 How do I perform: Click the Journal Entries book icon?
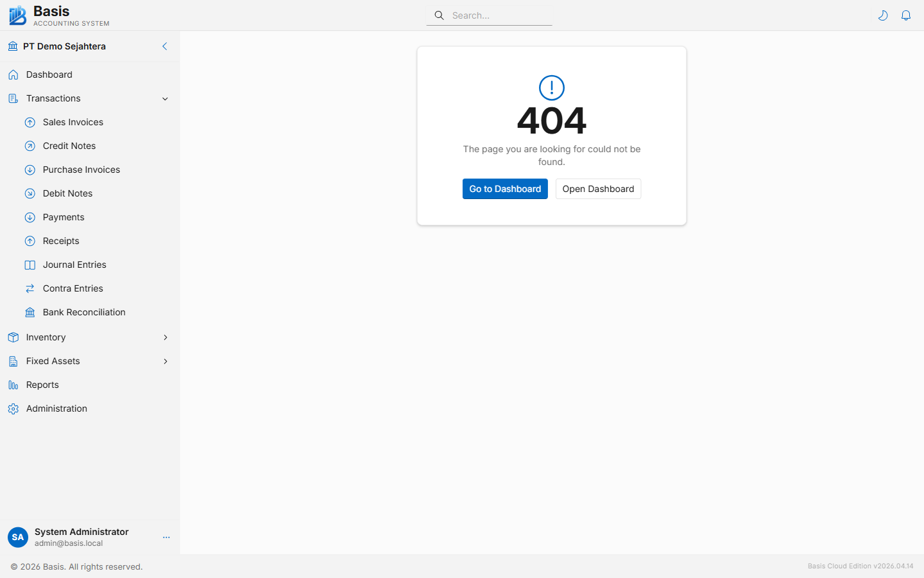tap(30, 265)
